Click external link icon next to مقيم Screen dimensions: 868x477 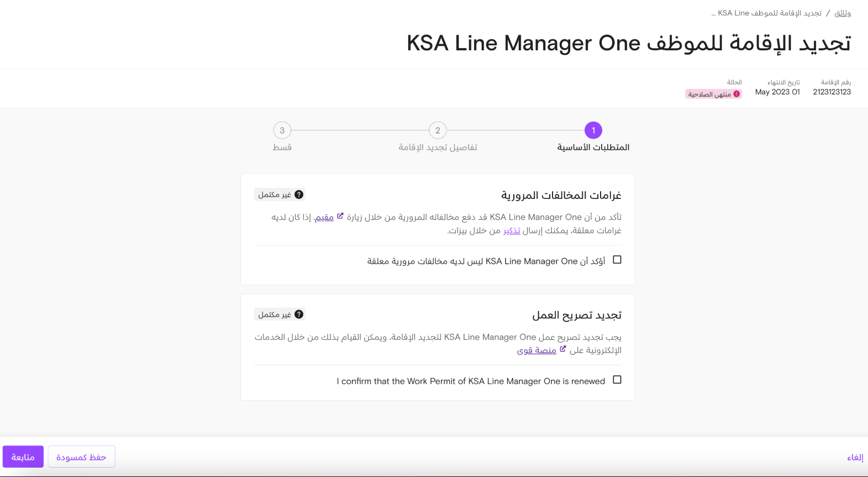(x=340, y=216)
